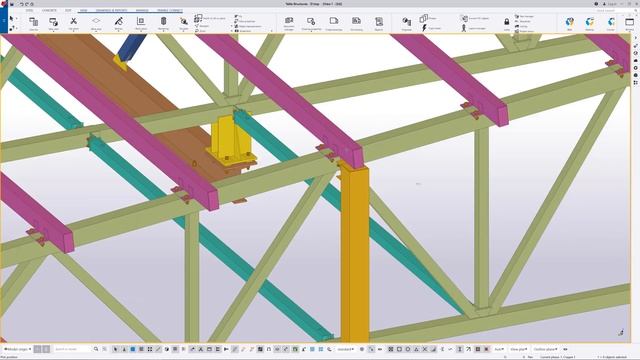The width and height of the screenshot is (640, 360).
Task: Open the View list tool
Action: 33,23
